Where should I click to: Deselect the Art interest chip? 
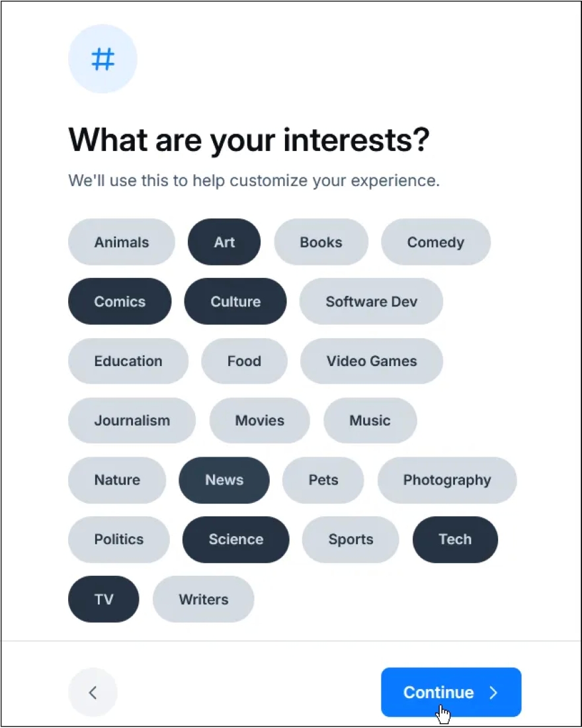(224, 242)
